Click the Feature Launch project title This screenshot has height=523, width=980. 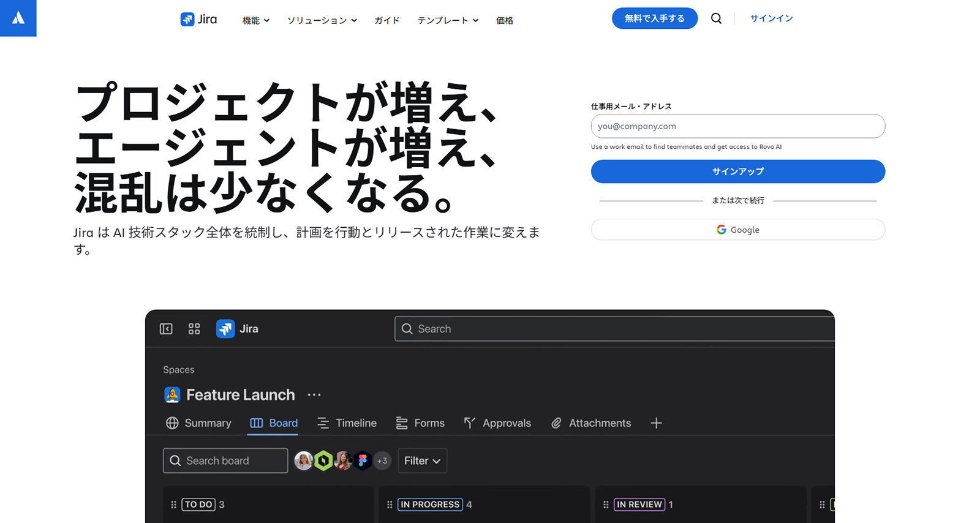coord(241,395)
